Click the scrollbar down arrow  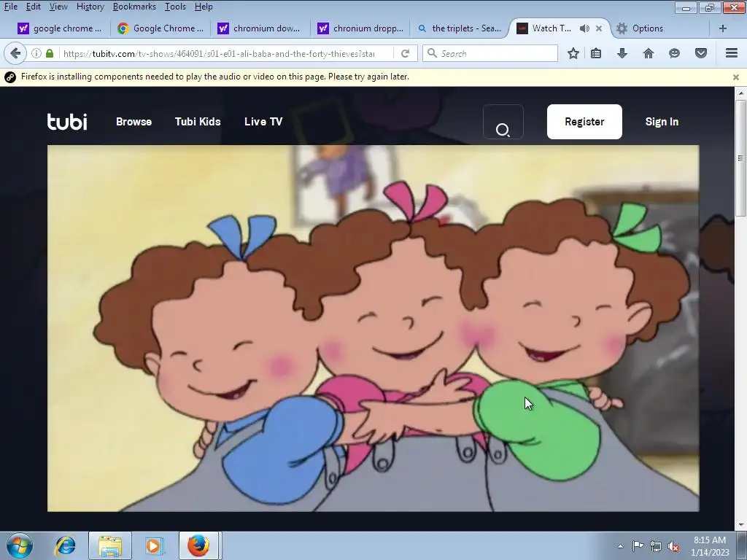740,525
